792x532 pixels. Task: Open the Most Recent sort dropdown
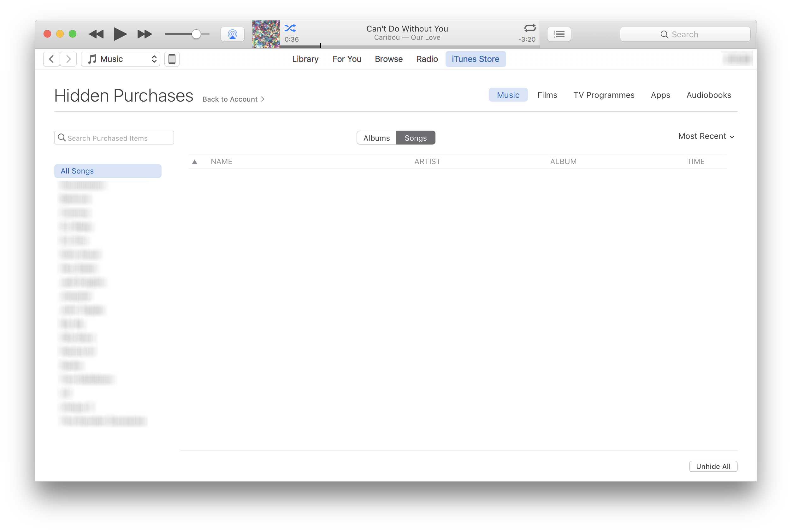(x=706, y=136)
